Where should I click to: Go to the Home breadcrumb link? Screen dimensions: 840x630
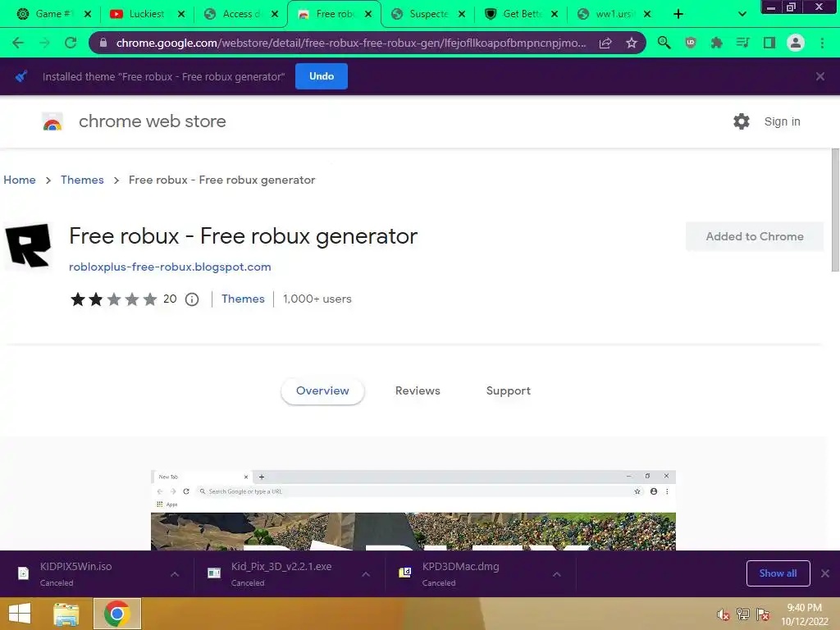point(20,180)
